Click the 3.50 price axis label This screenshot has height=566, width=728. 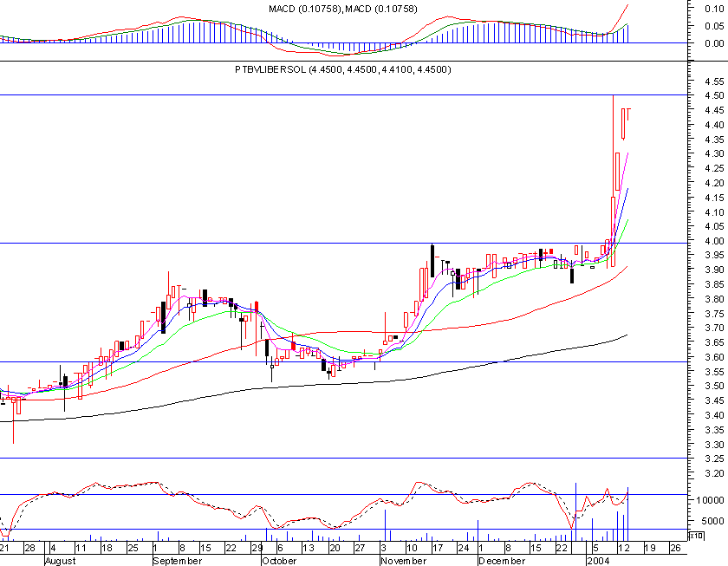click(x=714, y=387)
